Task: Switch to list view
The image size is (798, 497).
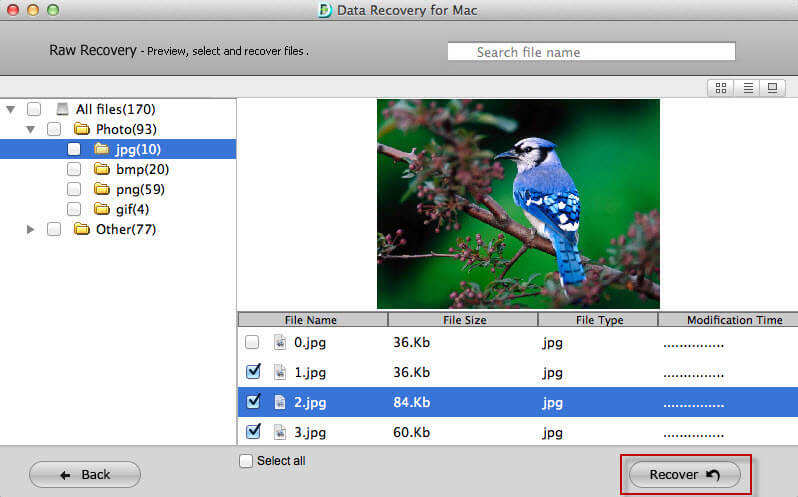Action: [748, 88]
